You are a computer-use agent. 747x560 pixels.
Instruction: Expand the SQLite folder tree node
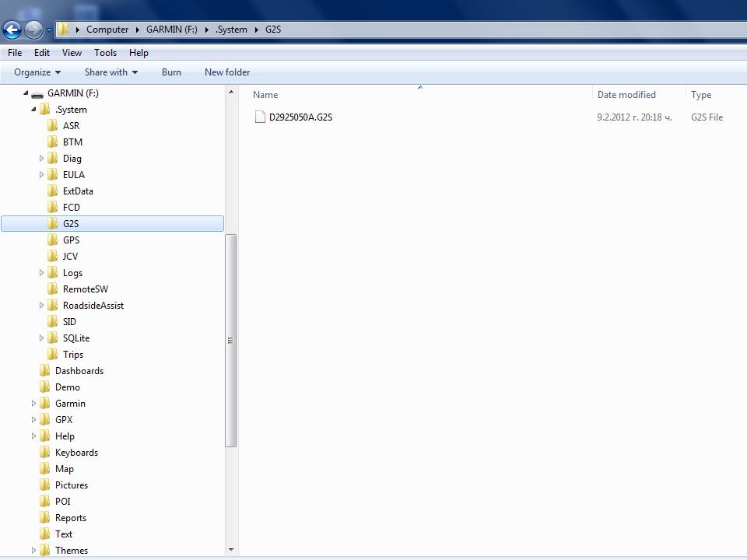(x=42, y=338)
